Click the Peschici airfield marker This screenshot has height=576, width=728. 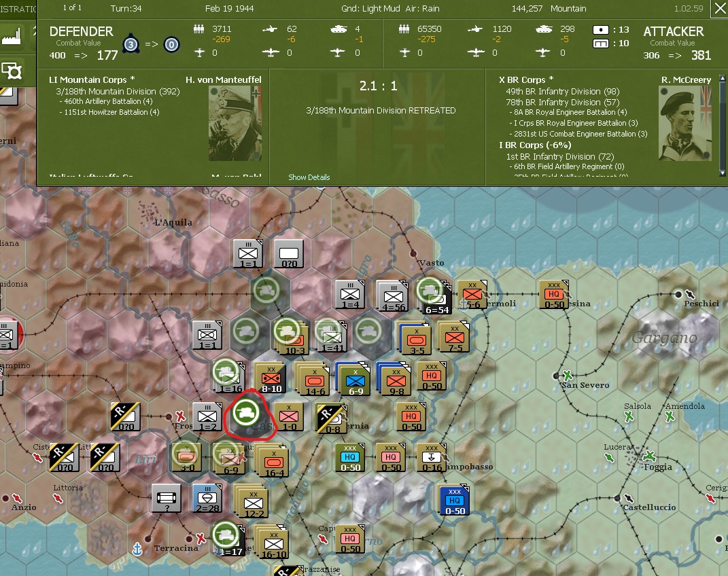coord(690,294)
